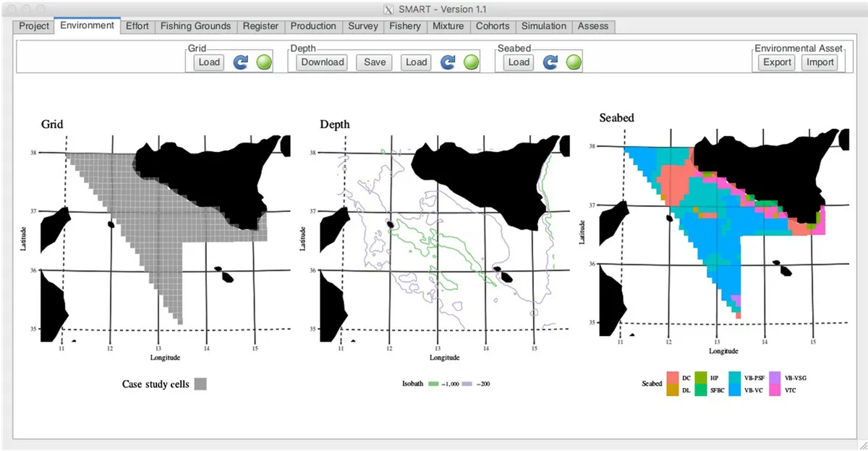Select the Environment tab
Image resolution: width=868 pixels, height=451 pixels.
[x=87, y=25]
